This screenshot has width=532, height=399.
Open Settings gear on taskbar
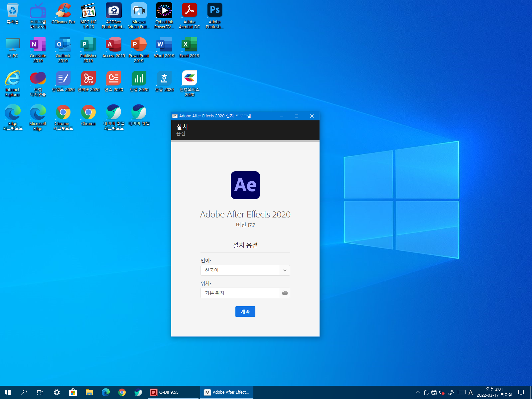pyautogui.click(x=57, y=392)
